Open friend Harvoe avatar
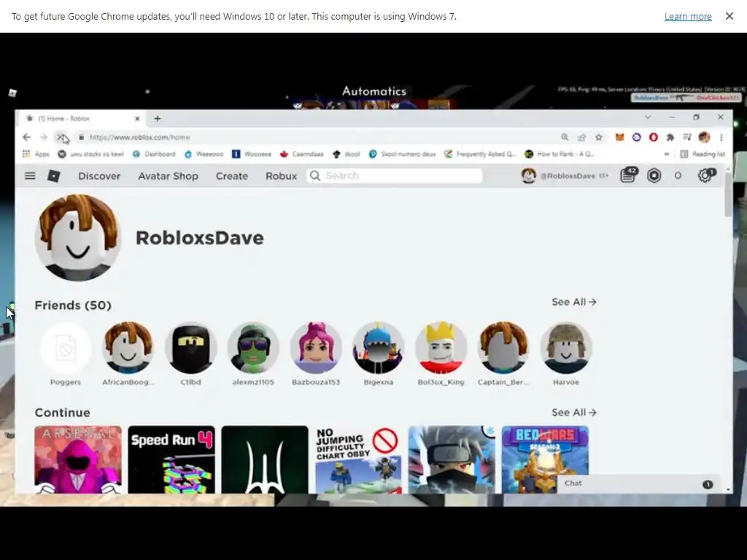Viewport: 747px width, 560px height. 566,348
